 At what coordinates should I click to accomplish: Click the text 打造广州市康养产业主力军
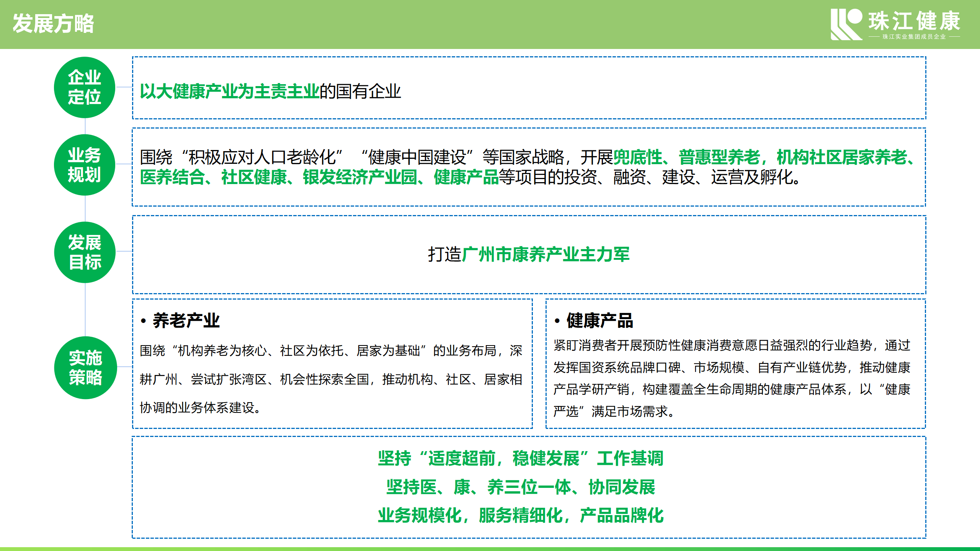point(529,254)
